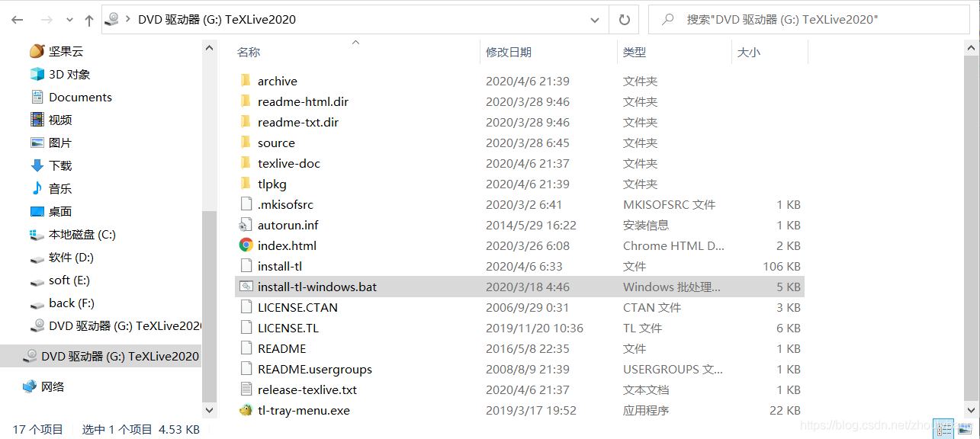The image size is (980, 439).
Task: Open the recent locations chevron
Action: tap(69, 21)
